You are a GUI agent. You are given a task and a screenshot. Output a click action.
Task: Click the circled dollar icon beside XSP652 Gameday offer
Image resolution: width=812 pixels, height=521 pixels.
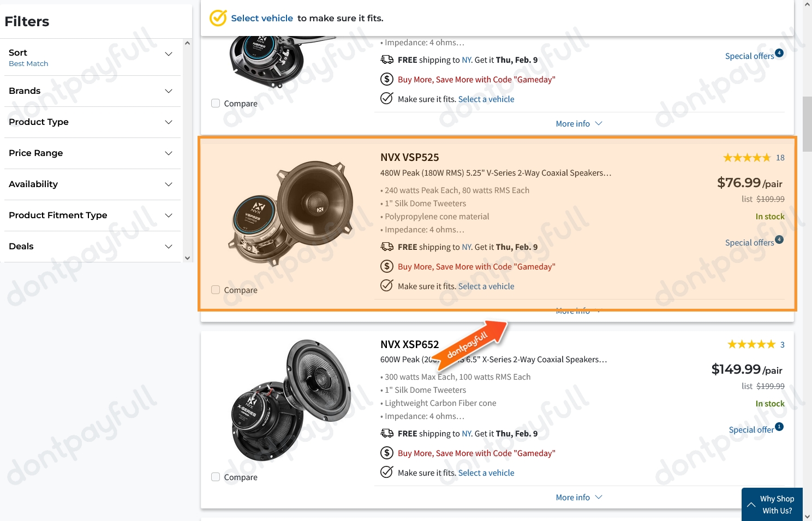[387, 452]
